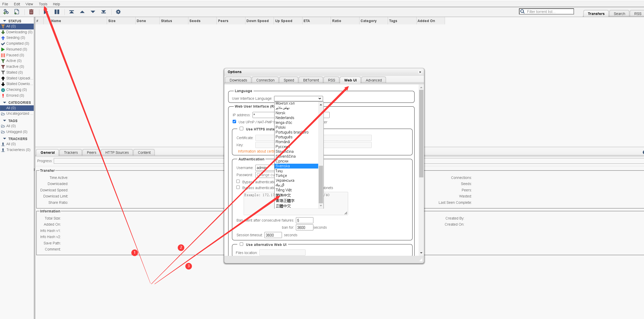Enable Use HTTPS instead of HTTP
This screenshot has height=319, width=644.
(241, 129)
